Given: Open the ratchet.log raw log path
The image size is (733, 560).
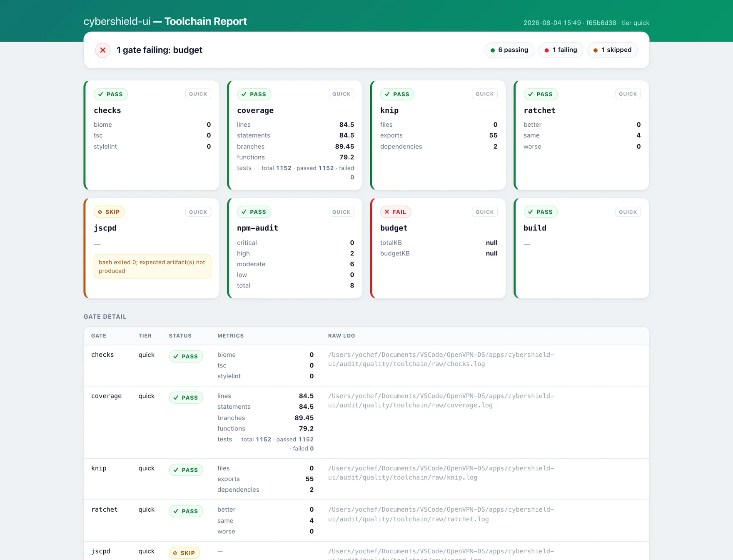Looking at the screenshot, I should [x=441, y=514].
